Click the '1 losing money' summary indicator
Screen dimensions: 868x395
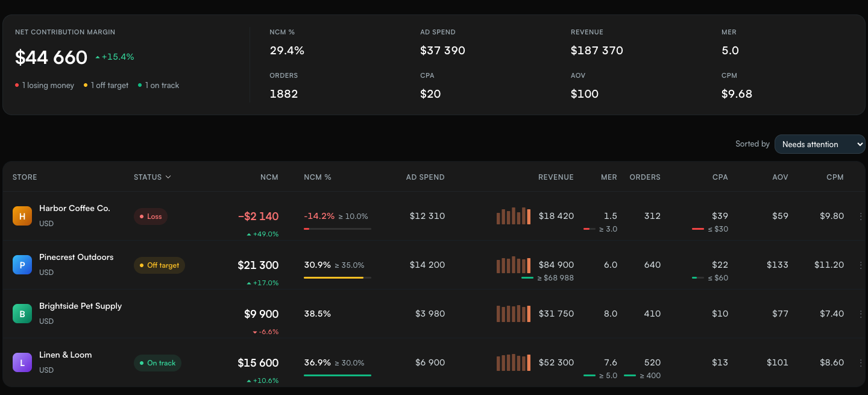[x=45, y=86]
